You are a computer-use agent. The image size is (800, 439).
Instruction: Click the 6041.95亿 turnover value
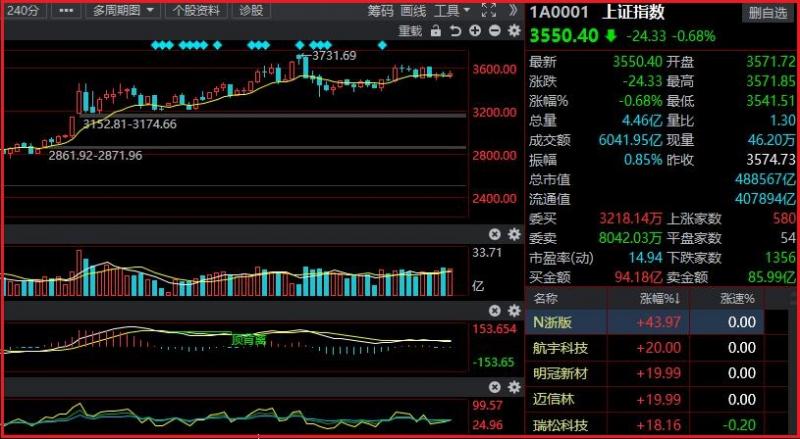tap(630, 140)
